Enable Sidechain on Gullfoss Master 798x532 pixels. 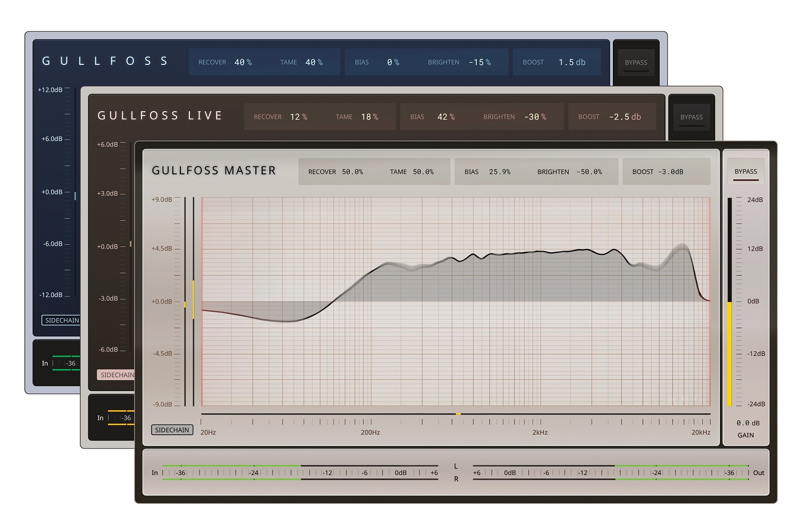pyautogui.click(x=172, y=430)
